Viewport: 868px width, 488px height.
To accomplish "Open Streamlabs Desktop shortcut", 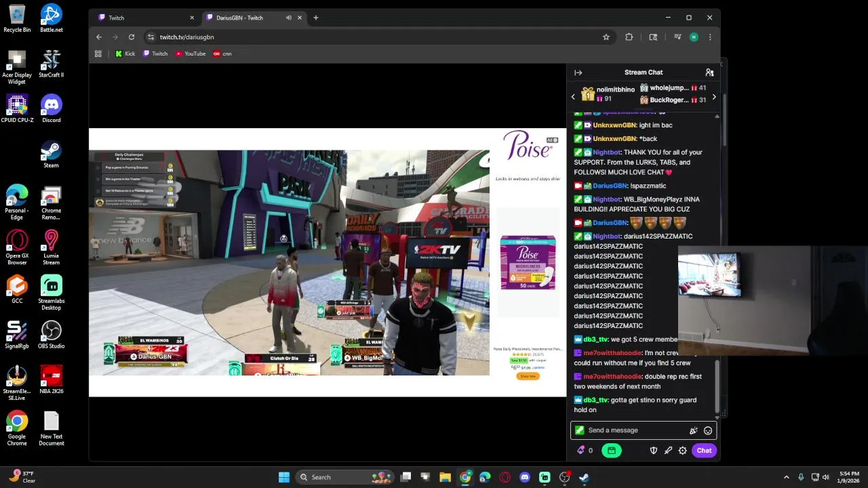I will point(51,293).
